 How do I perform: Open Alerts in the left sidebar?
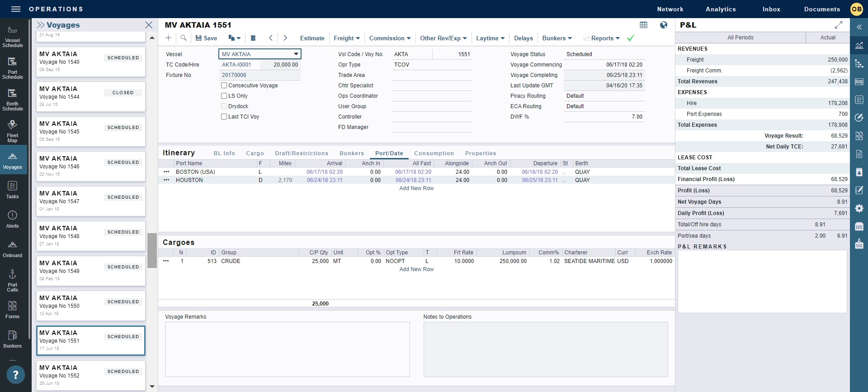coord(12,219)
